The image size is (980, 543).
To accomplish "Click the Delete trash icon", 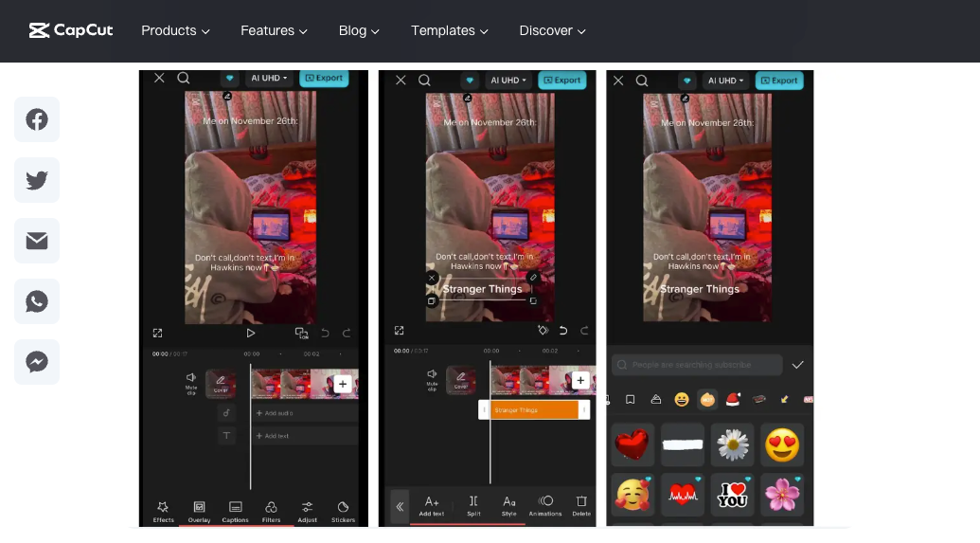I will [581, 505].
